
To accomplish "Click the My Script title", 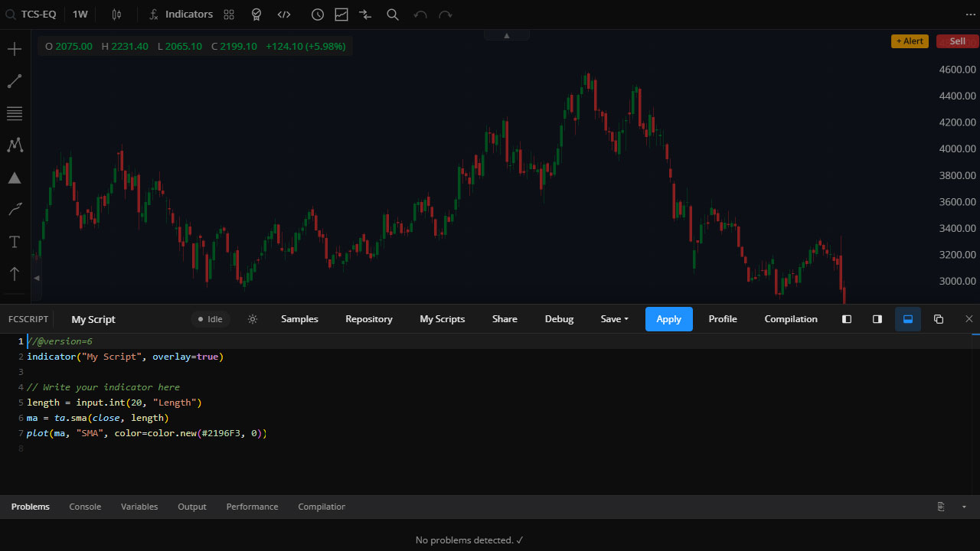I will click(x=93, y=319).
